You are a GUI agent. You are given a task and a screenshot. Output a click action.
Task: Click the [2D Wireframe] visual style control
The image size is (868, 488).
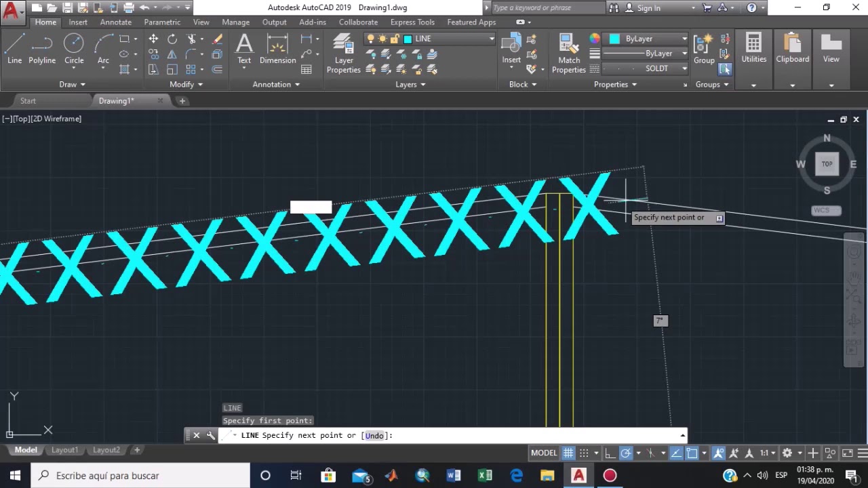tap(56, 119)
